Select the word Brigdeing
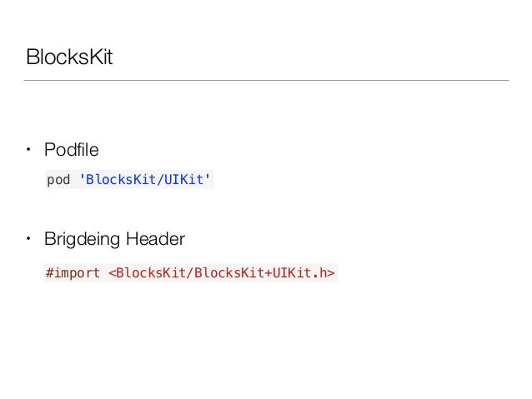Image resolution: width=532 pixels, height=399 pixels. pyautogui.click(x=82, y=239)
